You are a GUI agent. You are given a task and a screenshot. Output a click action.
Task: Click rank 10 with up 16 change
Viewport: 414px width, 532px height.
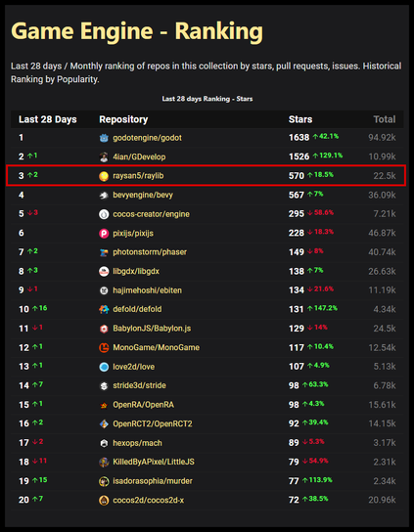(33, 309)
